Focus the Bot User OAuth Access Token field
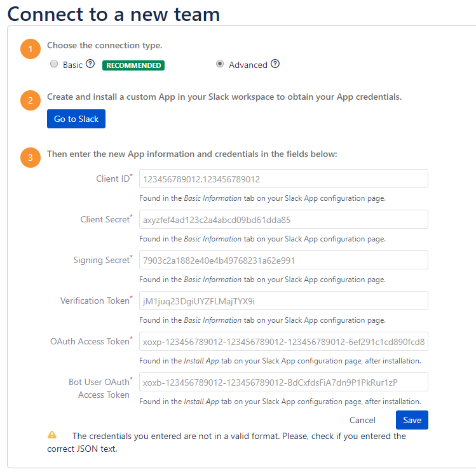The image size is (476, 474). tap(283, 382)
